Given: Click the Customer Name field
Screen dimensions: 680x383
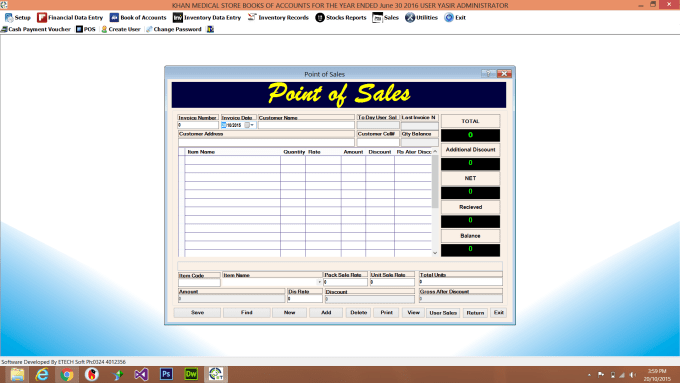Looking at the screenshot, I should [306, 125].
